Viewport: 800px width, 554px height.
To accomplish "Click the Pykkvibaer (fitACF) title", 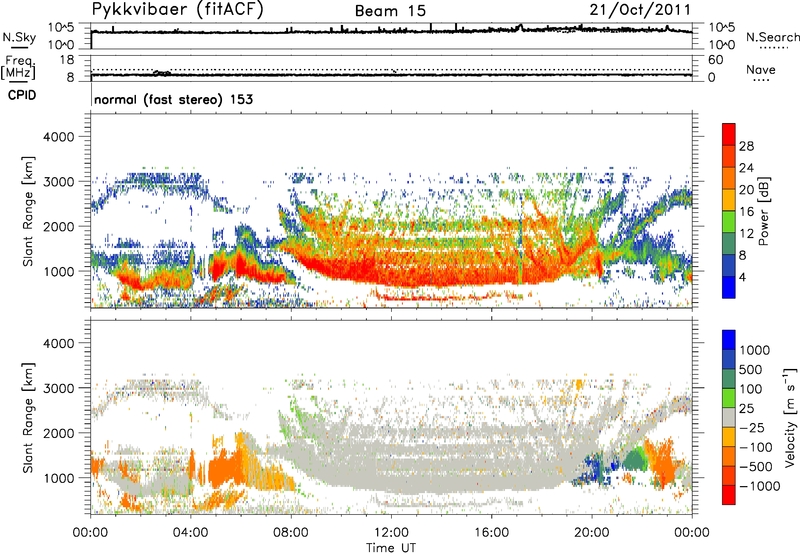I will 178,10.
